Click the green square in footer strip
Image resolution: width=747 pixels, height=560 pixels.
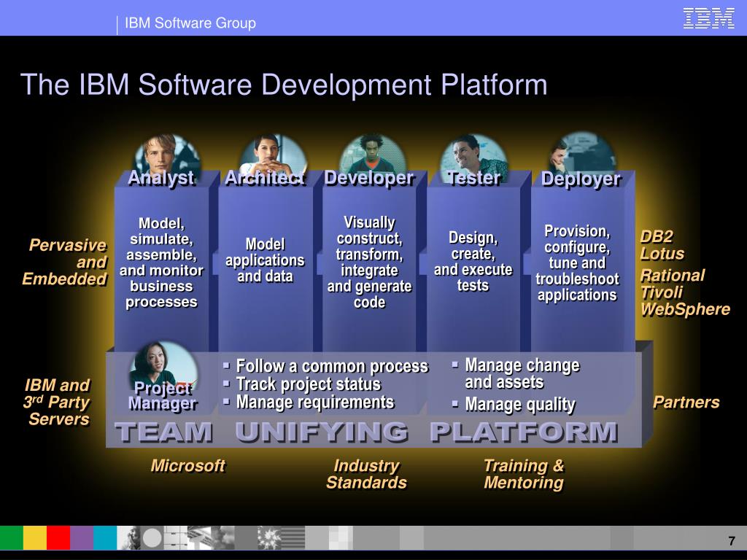pos(12,537)
